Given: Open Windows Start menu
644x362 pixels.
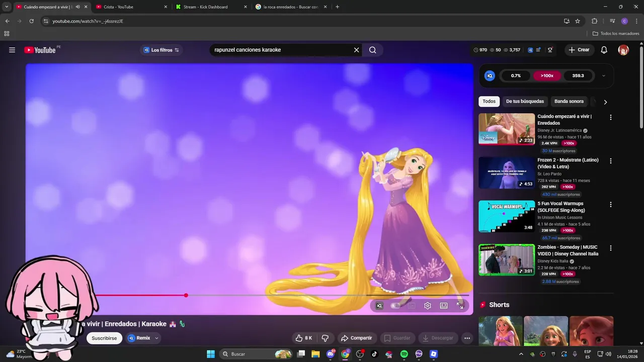Looking at the screenshot, I should pyautogui.click(x=211, y=354).
